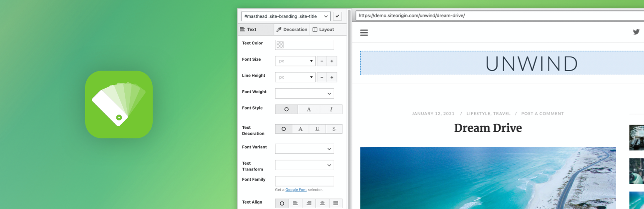Select none option for Text Decoration
The width and height of the screenshot is (644, 209).
tap(284, 129)
